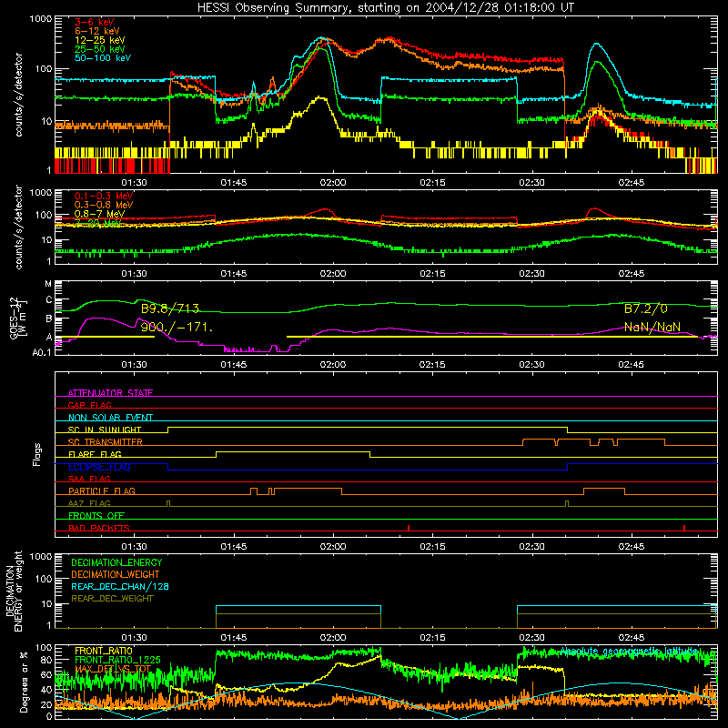The image size is (728, 728).
Task: Click the REAR_DEC_WEIGHT legend label
Action: point(112,599)
